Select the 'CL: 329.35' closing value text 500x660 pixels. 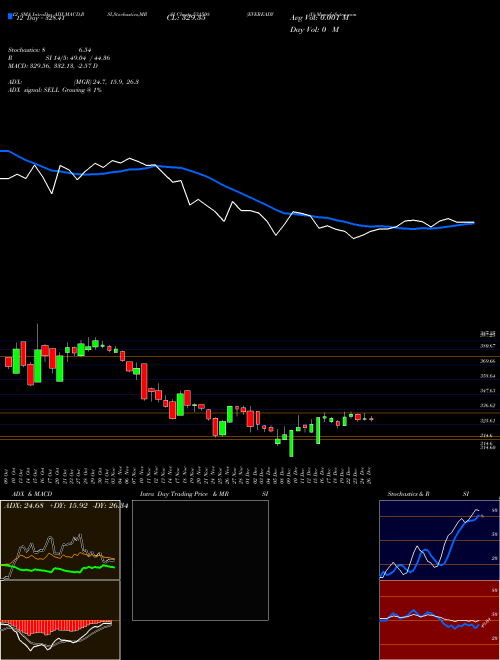click(x=186, y=19)
